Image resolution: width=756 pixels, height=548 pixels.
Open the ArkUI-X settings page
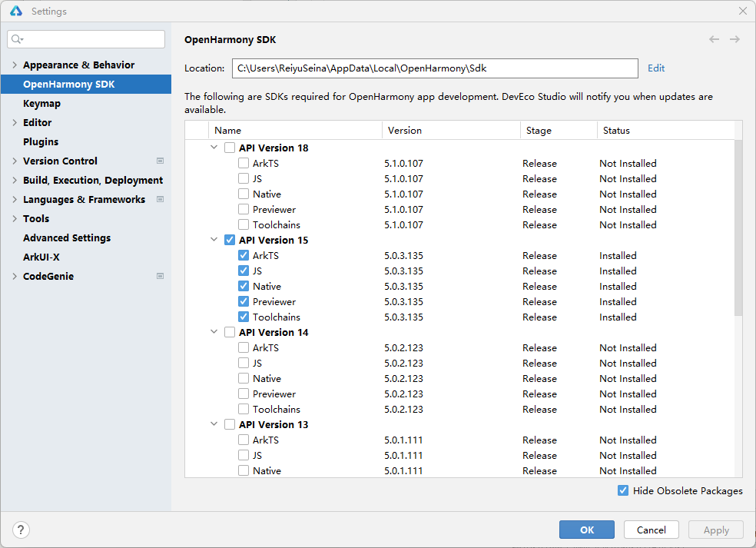(x=86, y=257)
